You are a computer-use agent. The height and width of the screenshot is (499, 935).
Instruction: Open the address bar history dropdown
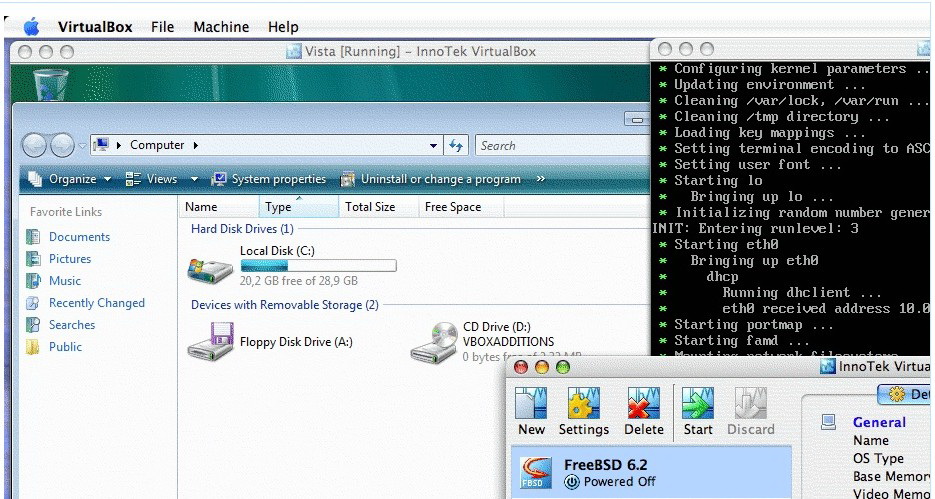click(434, 145)
